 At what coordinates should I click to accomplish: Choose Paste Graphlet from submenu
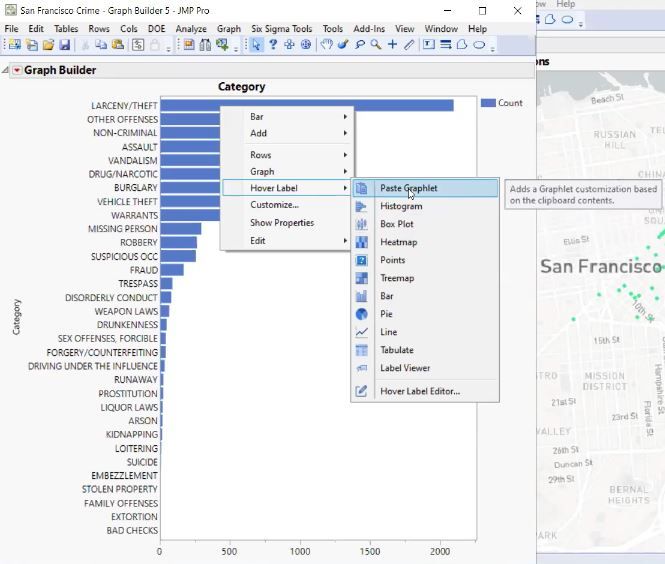tap(425, 188)
